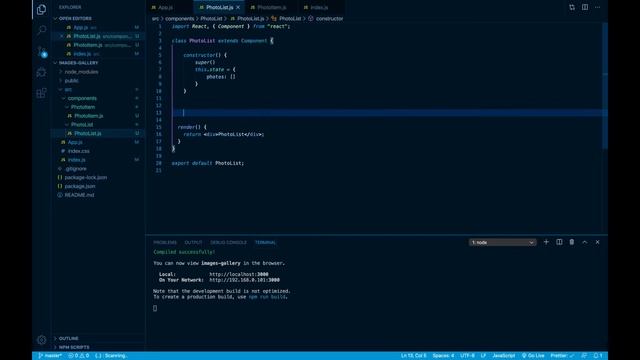This screenshot has height=360, width=640.
Task: Collapse the PhotoItem folder in tree
Action: tap(83, 107)
